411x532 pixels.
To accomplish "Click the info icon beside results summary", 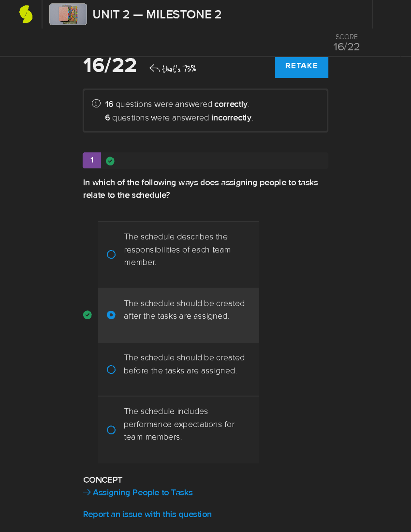I will (x=96, y=103).
